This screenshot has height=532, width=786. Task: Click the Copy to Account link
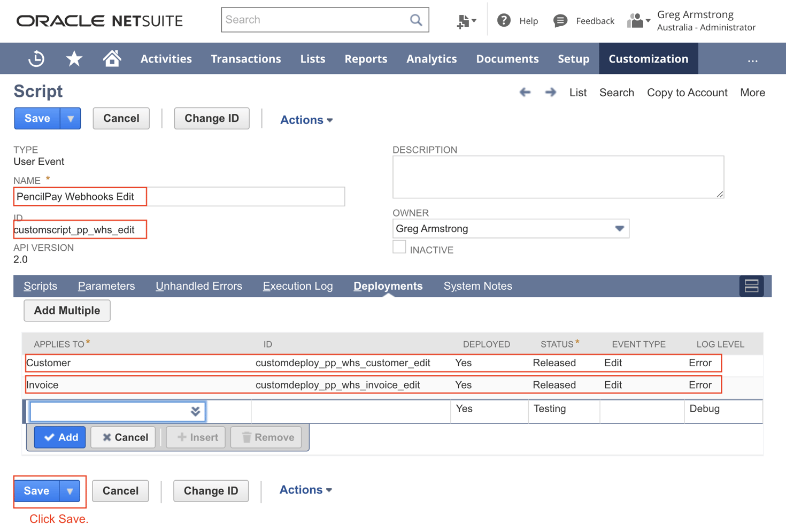click(687, 92)
